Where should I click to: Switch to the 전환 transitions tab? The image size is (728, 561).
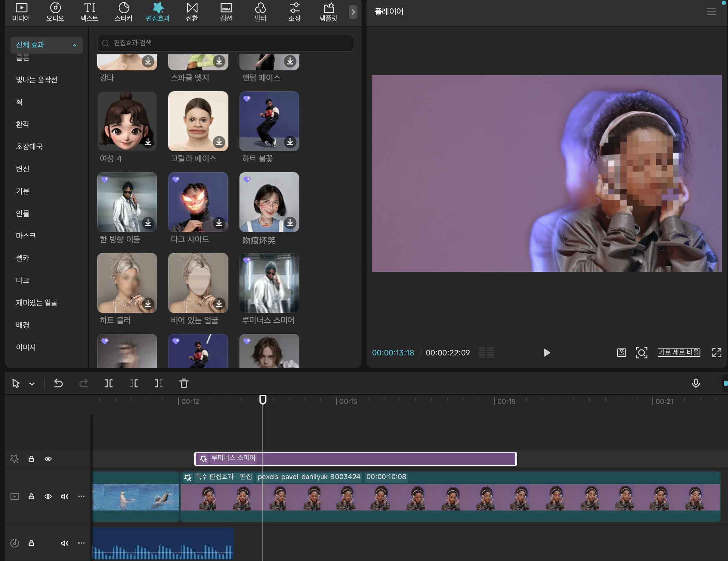coord(192,11)
